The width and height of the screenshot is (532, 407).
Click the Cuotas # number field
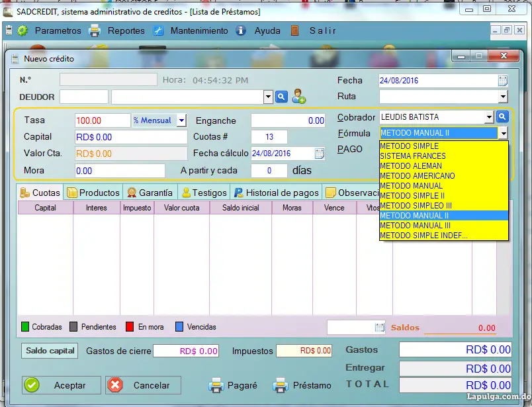pyautogui.click(x=269, y=137)
